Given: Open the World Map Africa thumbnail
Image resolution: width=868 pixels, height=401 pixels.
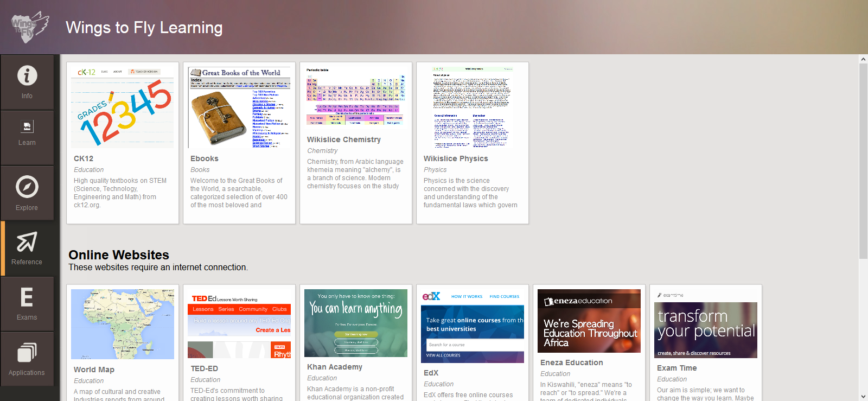Looking at the screenshot, I should [123, 324].
